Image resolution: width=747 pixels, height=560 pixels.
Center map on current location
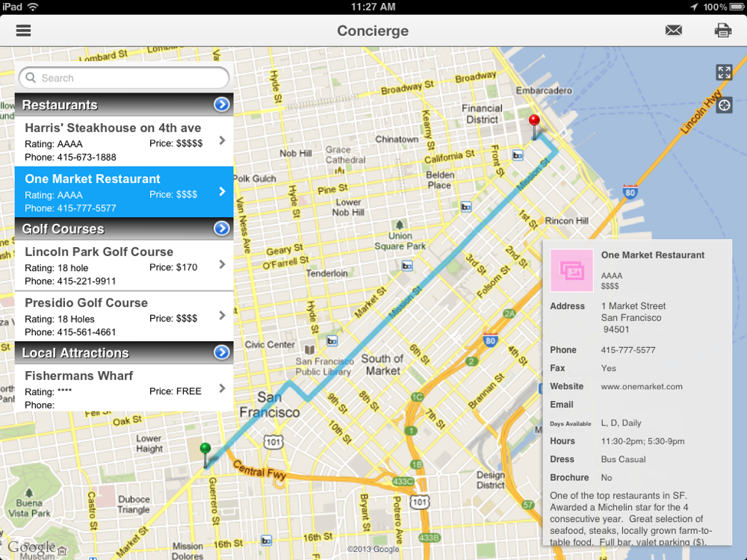tap(724, 105)
